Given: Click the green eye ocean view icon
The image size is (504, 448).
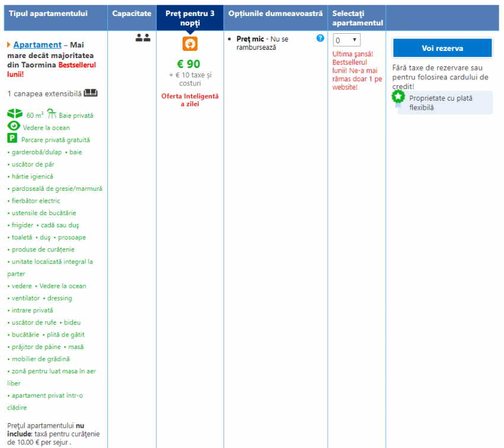Looking at the screenshot, I should click(x=14, y=126).
